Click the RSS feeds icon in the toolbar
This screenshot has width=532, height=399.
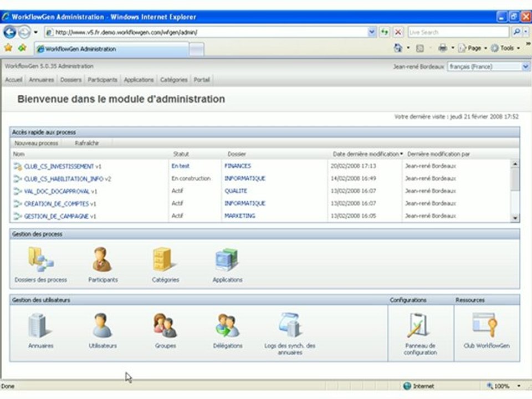click(420, 48)
